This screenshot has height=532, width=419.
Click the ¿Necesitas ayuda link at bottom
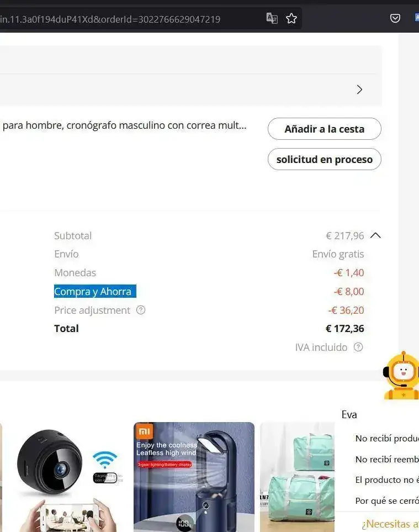(x=390, y=524)
